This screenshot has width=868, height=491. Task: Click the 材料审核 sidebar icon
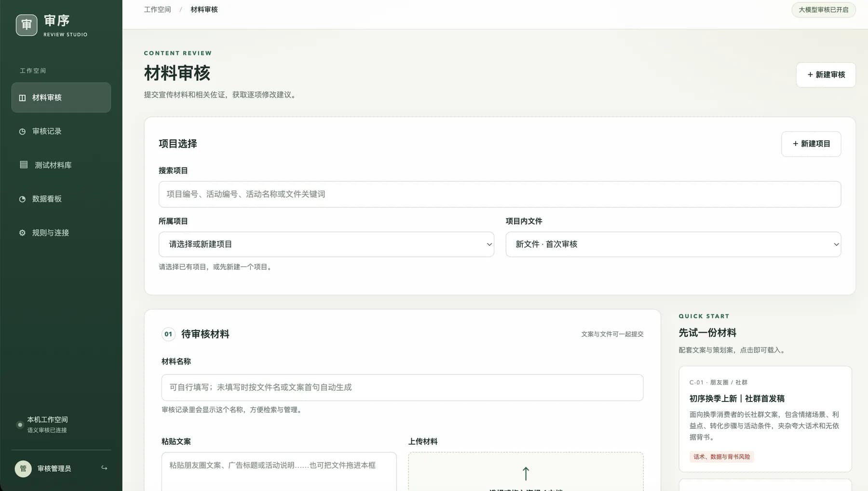coord(22,98)
